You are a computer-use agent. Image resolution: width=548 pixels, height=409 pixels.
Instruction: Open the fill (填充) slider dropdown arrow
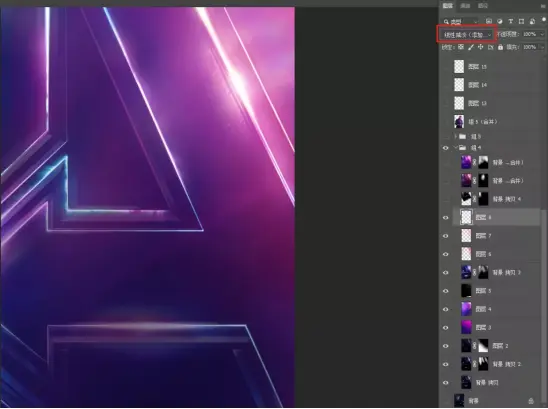tap(542, 47)
